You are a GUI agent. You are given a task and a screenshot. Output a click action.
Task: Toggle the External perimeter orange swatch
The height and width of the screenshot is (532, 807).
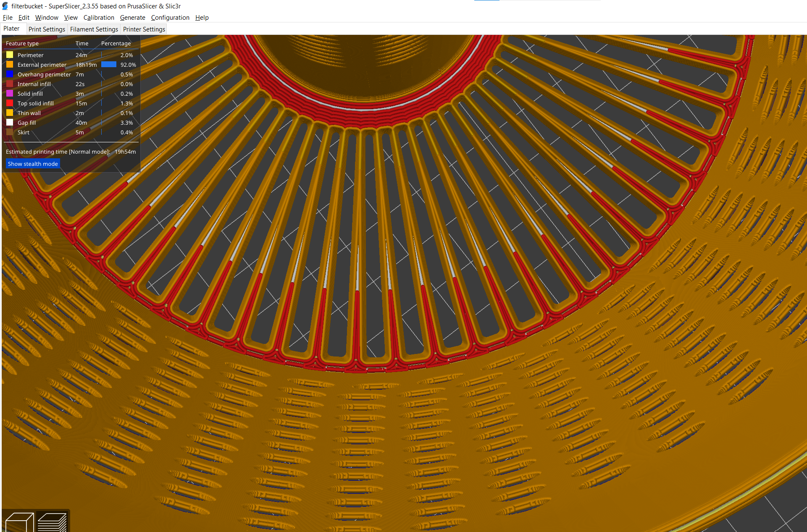[10, 65]
